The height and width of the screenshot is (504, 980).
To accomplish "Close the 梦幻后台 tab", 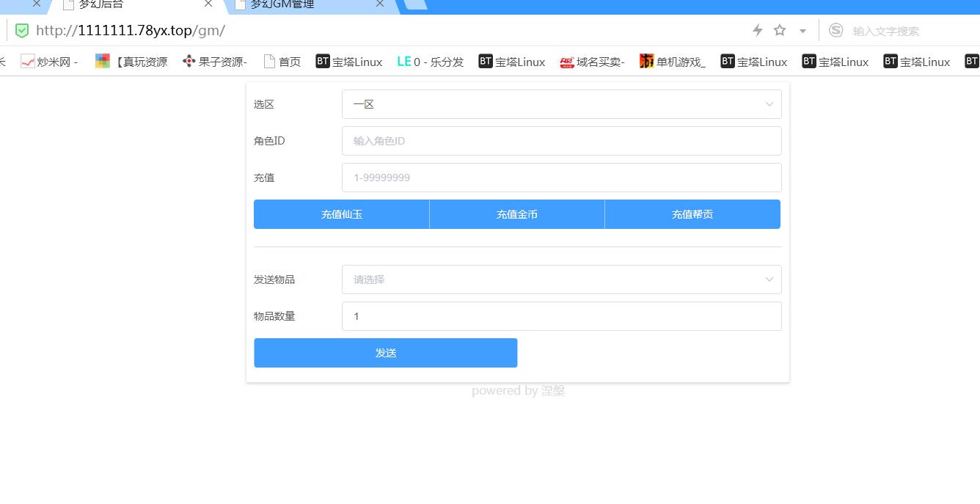I will [x=208, y=4].
